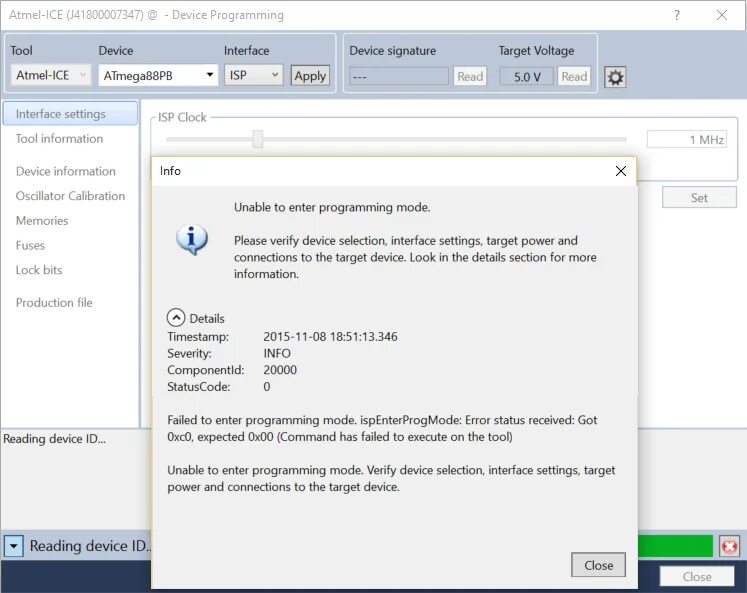Open Memories page
The width and height of the screenshot is (747, 593).
coord(42,221)
